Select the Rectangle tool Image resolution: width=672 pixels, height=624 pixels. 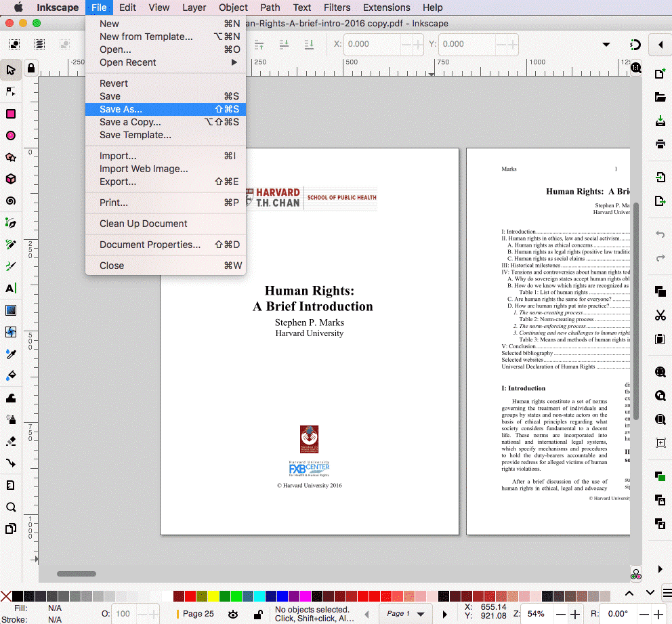pyautogui.click(x=11, y=114)
